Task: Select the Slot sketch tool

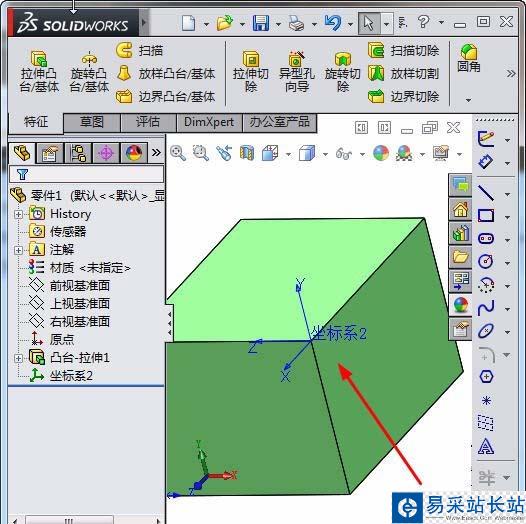Action: pyautogui.click(x=485, y=239)
